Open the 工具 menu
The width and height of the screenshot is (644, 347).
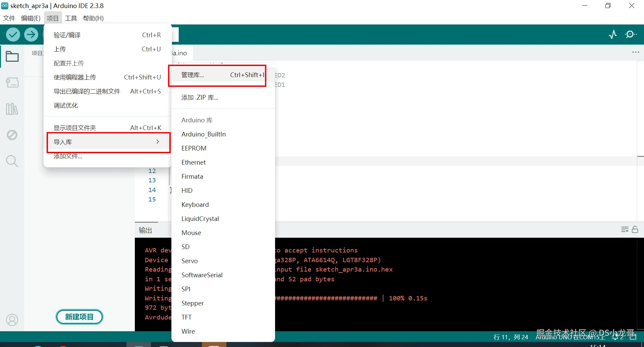(71, 18)
